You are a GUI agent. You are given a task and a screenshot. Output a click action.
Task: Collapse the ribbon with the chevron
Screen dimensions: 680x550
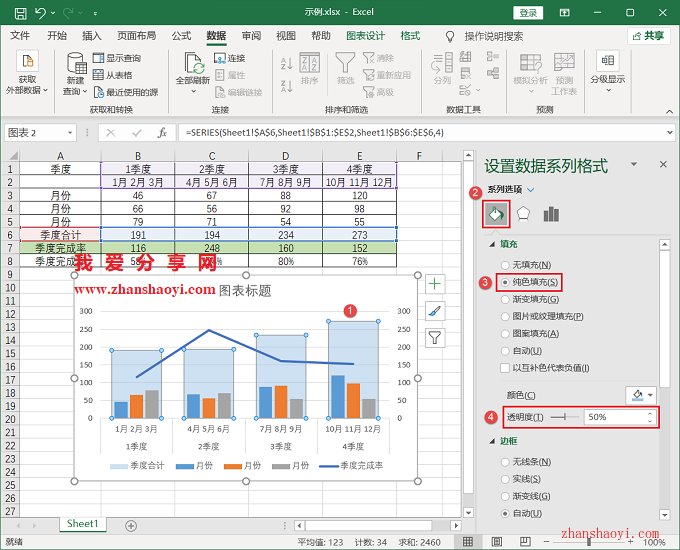click(670, 111)
